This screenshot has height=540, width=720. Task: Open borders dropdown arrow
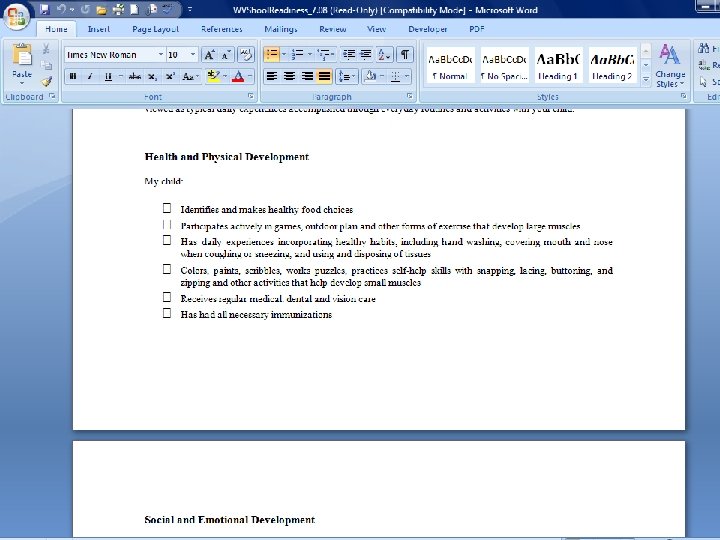point(407,77)
